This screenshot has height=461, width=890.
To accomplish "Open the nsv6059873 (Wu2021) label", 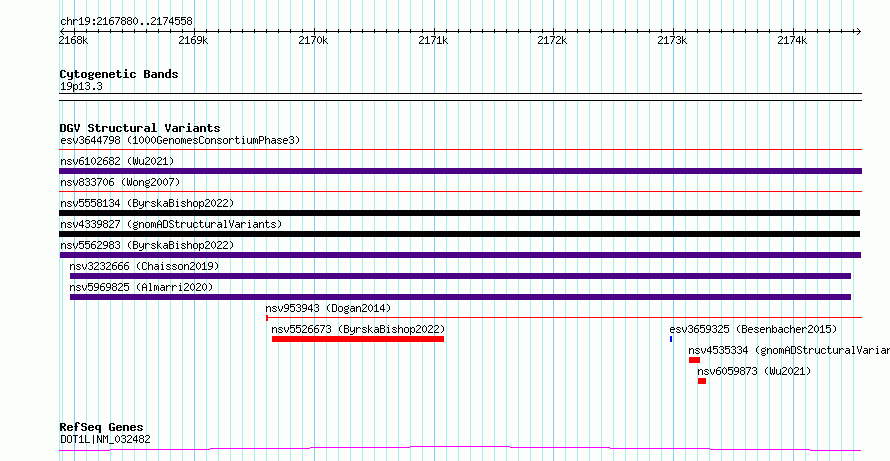I will pos(754,371).
